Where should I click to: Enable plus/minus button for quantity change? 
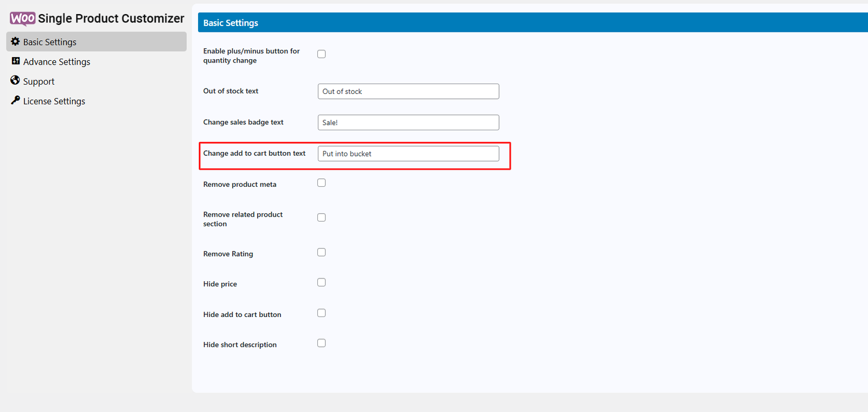(322, 54)
